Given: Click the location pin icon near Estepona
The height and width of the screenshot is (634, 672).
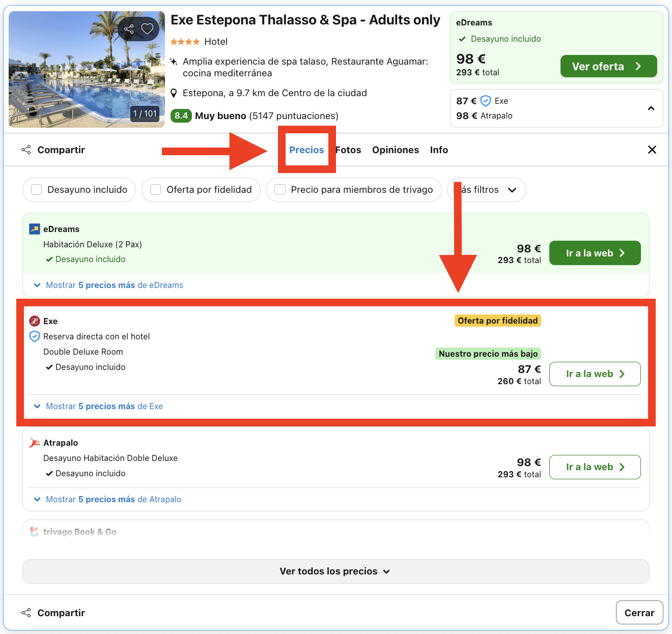Looking at the screenshot, I should tap(174, 93).
